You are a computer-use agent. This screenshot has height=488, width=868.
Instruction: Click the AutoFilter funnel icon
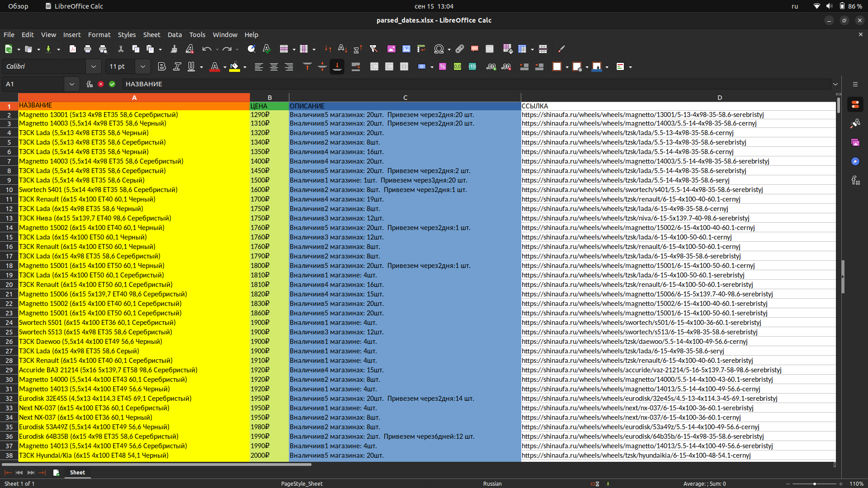click(x=373, y=49)
